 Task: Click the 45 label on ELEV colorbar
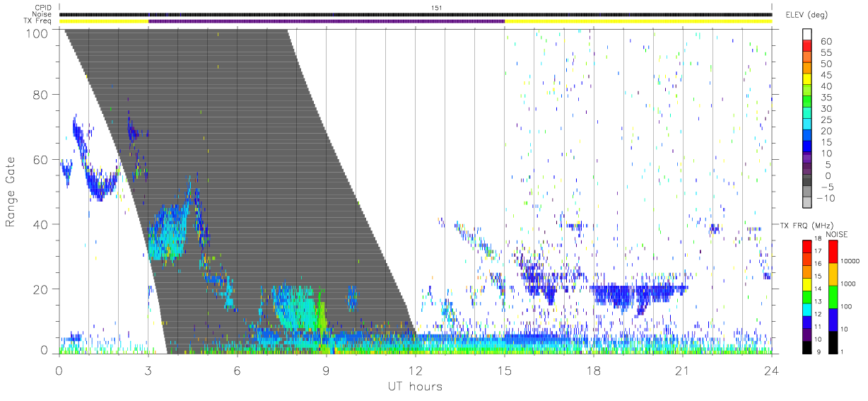pyautogui.click(x=826, y=75)
